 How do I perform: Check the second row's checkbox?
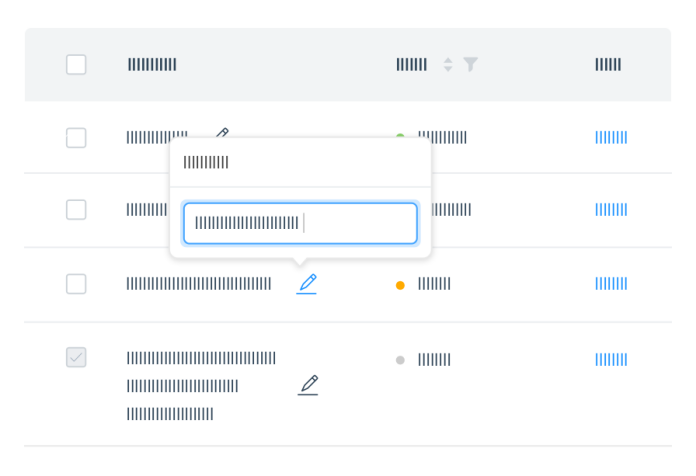click(76, 210)
